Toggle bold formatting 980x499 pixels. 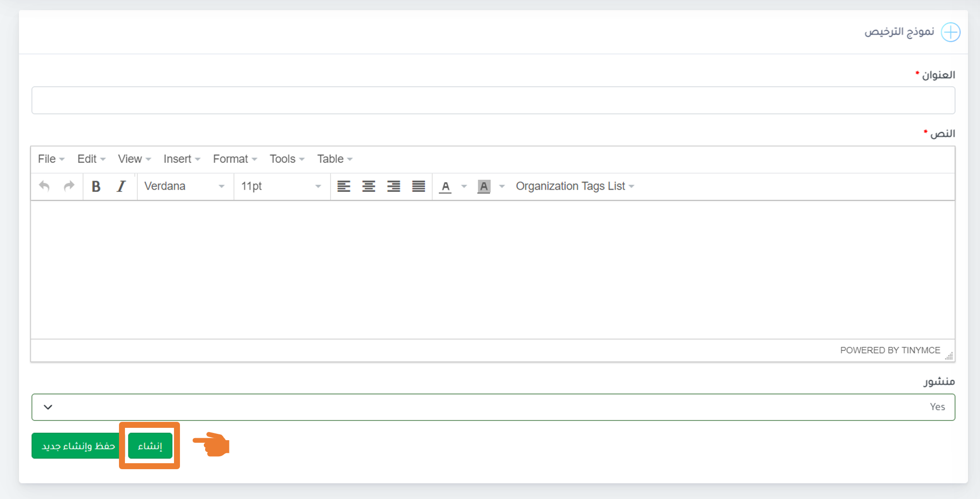96,186
